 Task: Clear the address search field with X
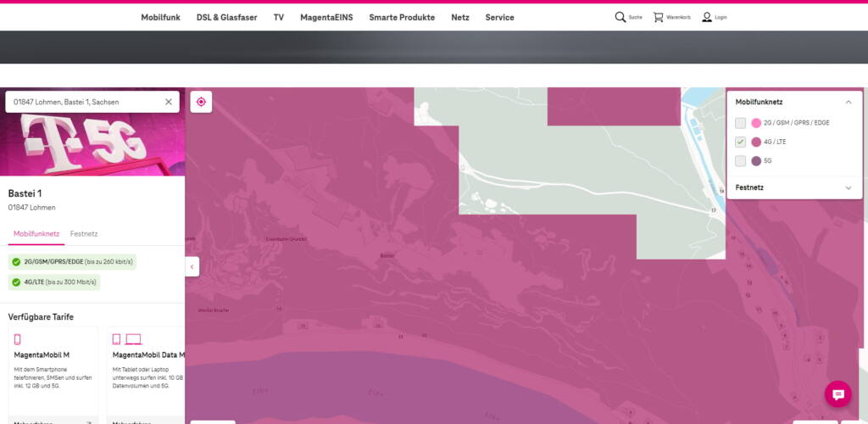[x=169, y=102]
